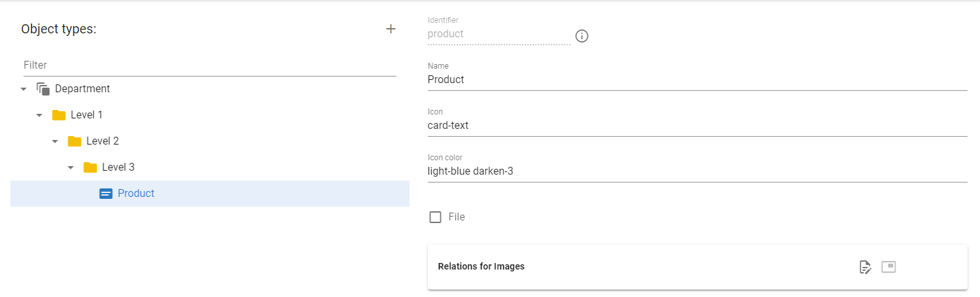980x297 pixels.
Task: Click the picture layout icon in Relations for Images
Action: (888, 266)
